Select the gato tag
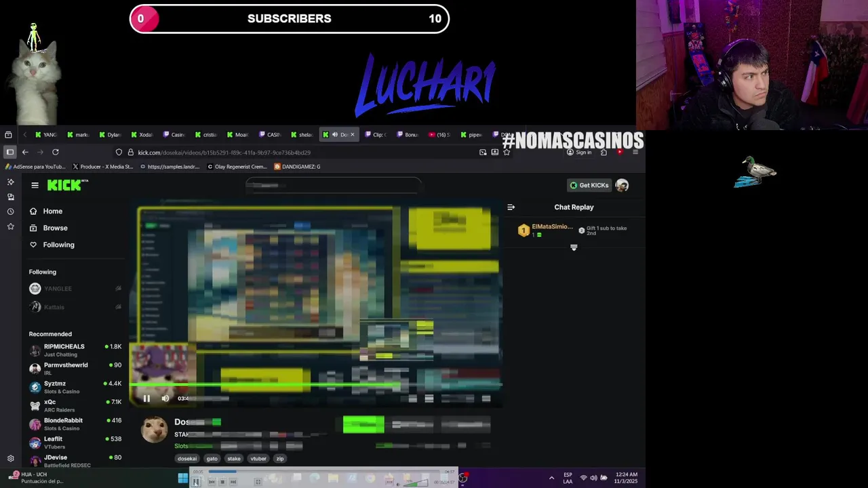868x488 pixels. (x=212, y=459)
